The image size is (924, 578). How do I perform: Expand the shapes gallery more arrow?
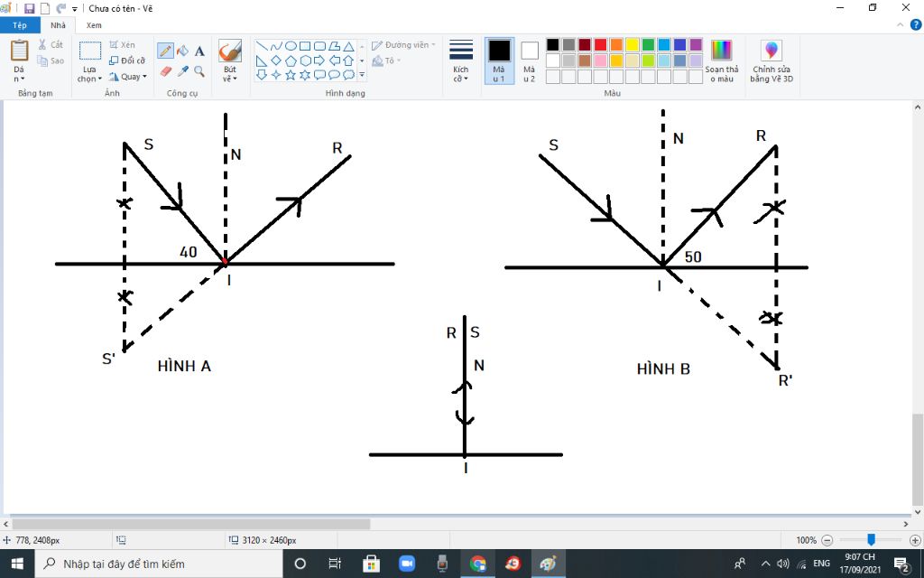pyautogui.click(x=362, y=75)
